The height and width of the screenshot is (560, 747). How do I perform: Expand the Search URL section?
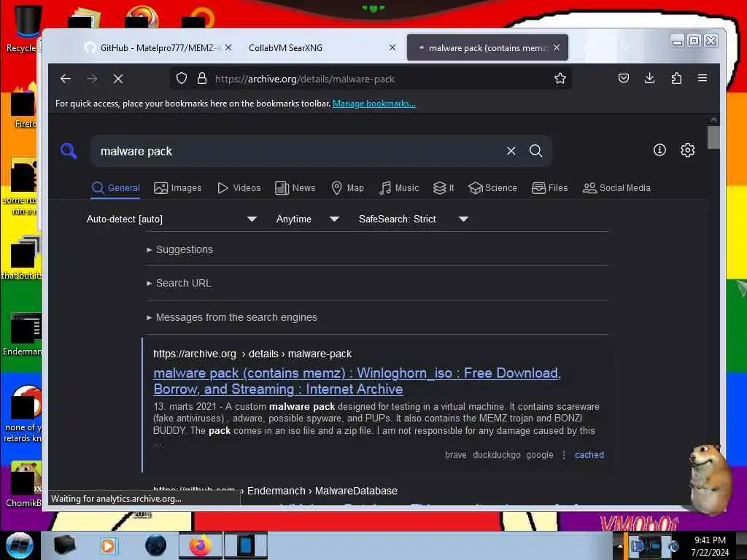click(179, 283)
